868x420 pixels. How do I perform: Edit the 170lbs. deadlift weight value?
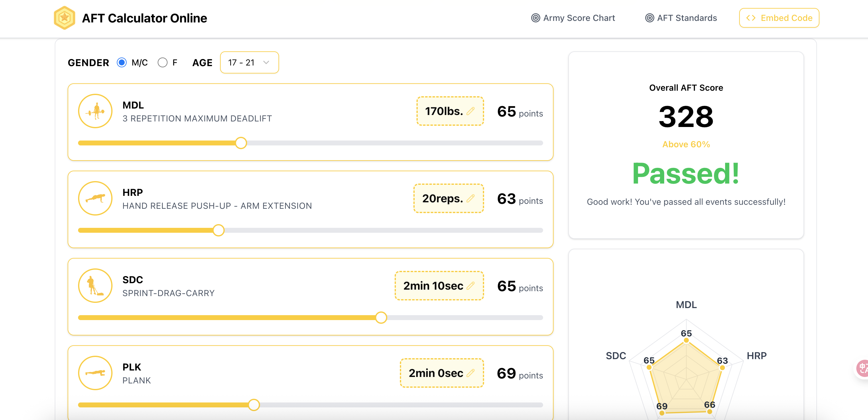click(450, 111)
